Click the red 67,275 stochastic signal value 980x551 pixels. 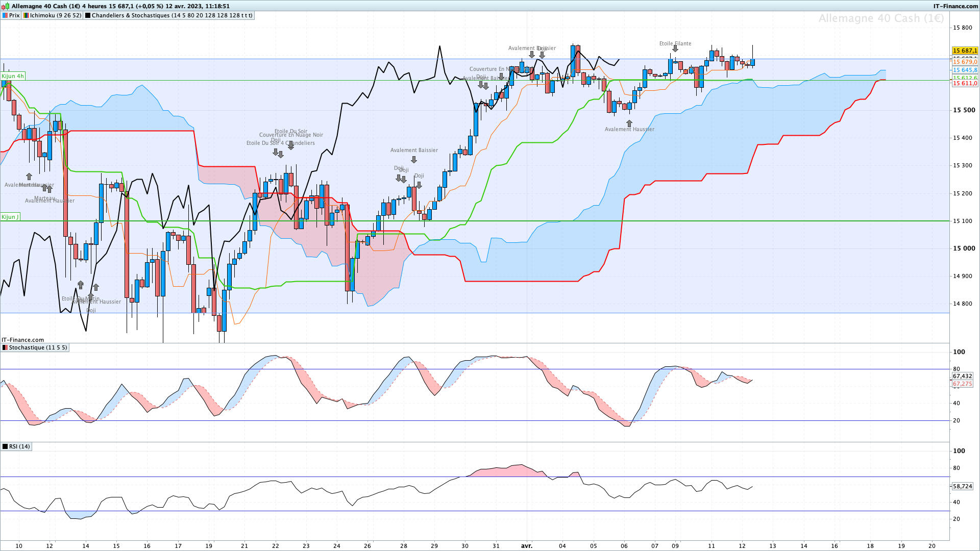pyautogui.click(x=963, y=384)
